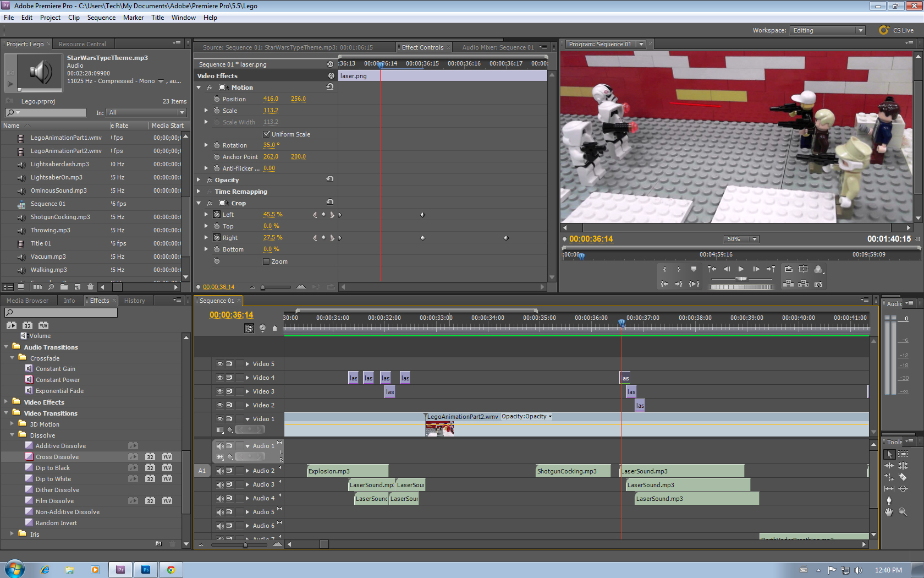The width and height of the screenshot is (924, 578).
Task: Click the shuttle slider in Program monitor
Action: (x=741, y=279)
